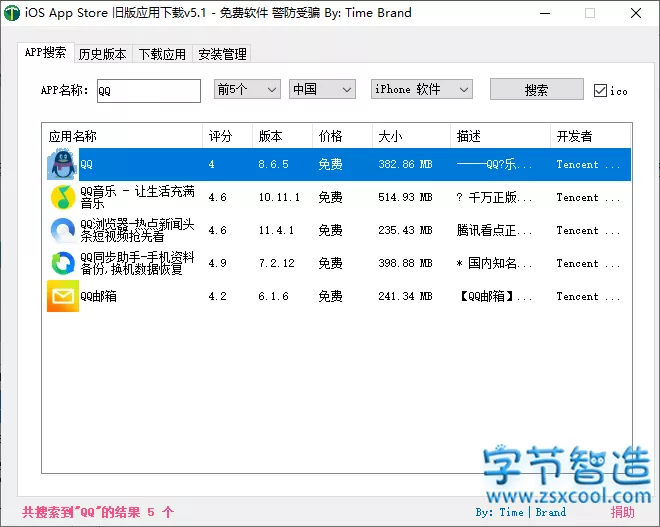Click version 7.2.12 cell
This screenshot has height=527, width=660.
point(276,263)
